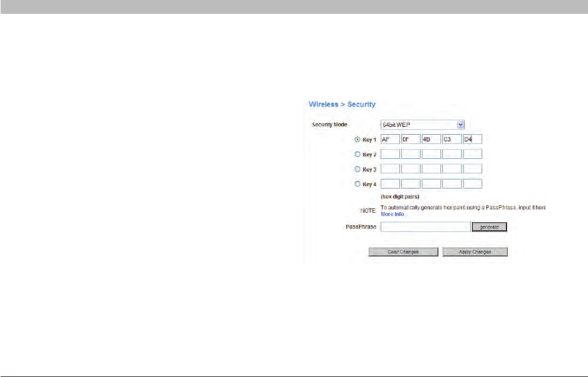Focus the last Key 2 hex field

(x=473, y=154)
